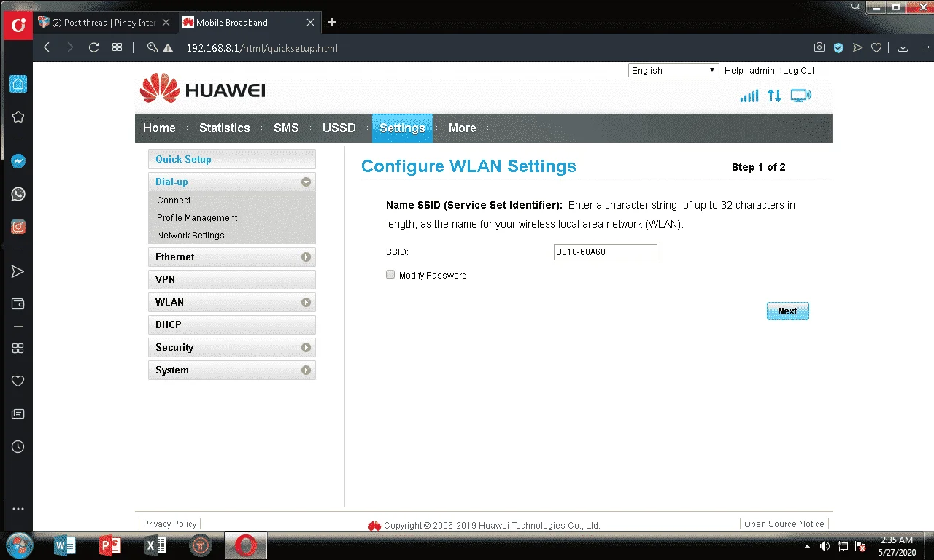This screenshot has height=560, width=934.
Task: Open the bookmarks star in sidebar
Action: click(x=18, y=117)
